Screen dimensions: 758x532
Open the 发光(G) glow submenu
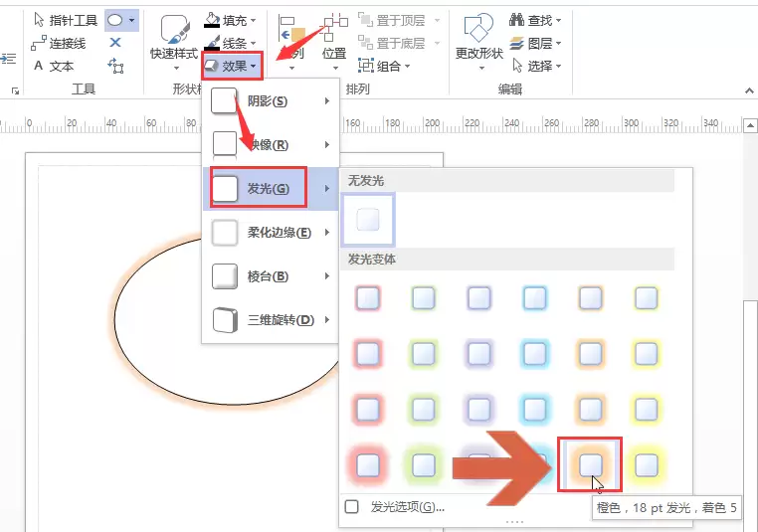271,189
